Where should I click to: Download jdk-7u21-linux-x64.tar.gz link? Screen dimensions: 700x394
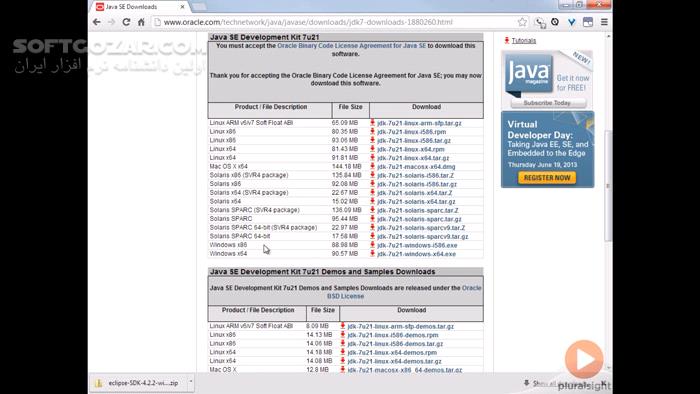(413, 158)
